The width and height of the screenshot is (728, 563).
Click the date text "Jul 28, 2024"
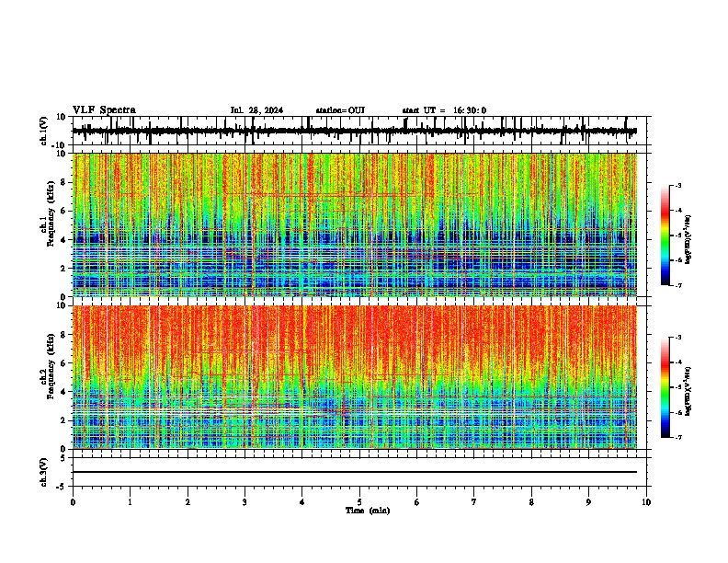pos(256,110)
